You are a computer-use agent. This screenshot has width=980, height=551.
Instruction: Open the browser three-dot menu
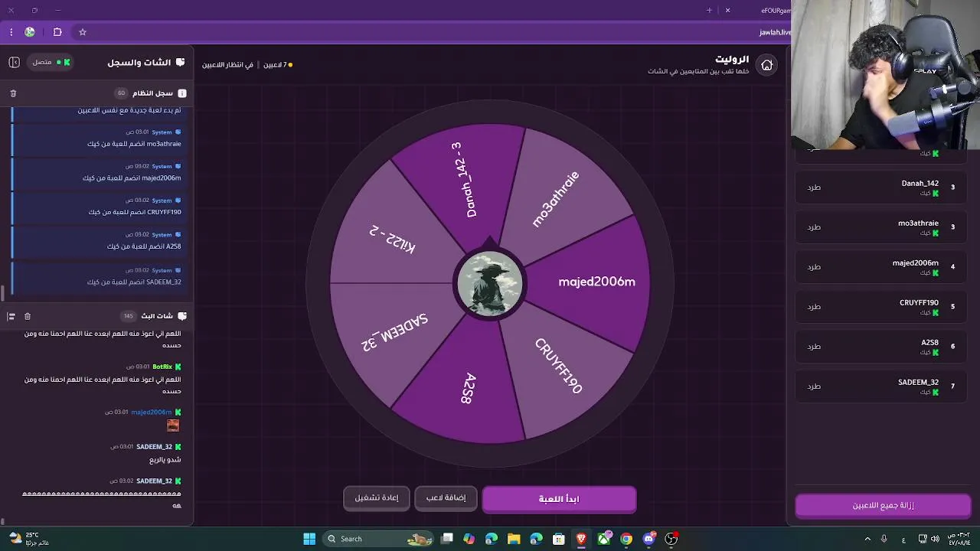click(11, 32)
